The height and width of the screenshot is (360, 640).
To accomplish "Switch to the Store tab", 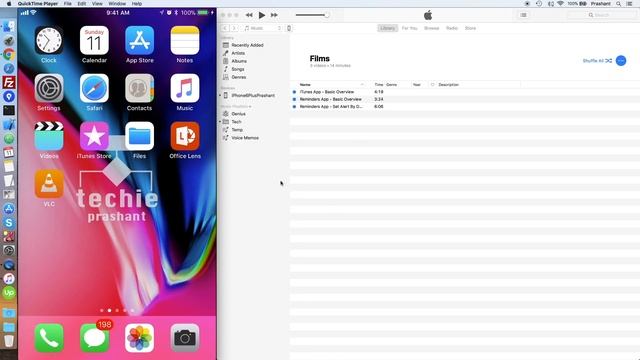I will [x=470, y=28].
